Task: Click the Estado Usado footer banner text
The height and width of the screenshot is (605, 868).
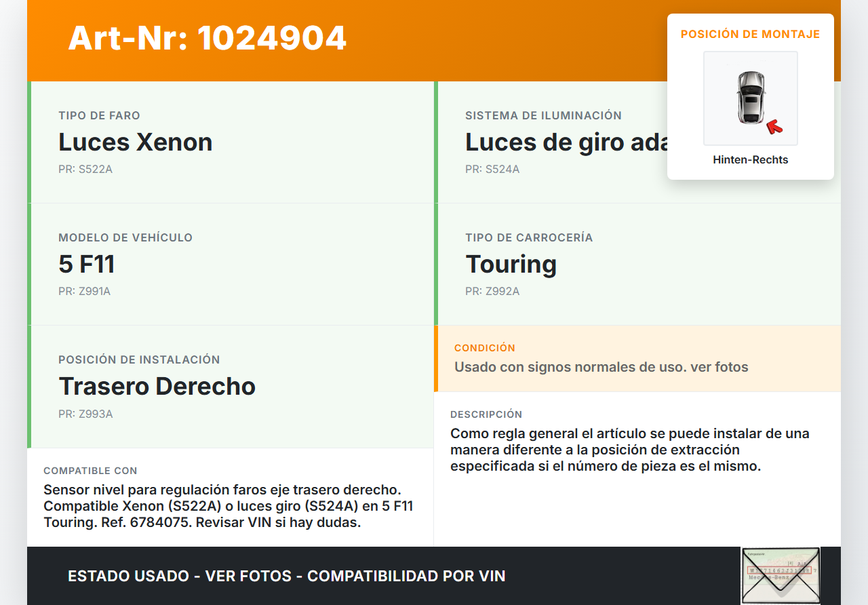Action: tap(287, 577)
